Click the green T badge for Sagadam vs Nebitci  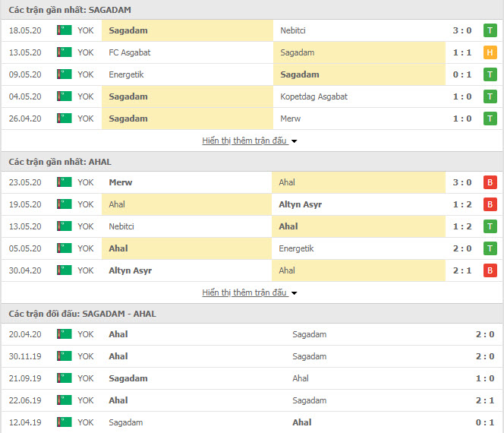[x=490, y=30]
